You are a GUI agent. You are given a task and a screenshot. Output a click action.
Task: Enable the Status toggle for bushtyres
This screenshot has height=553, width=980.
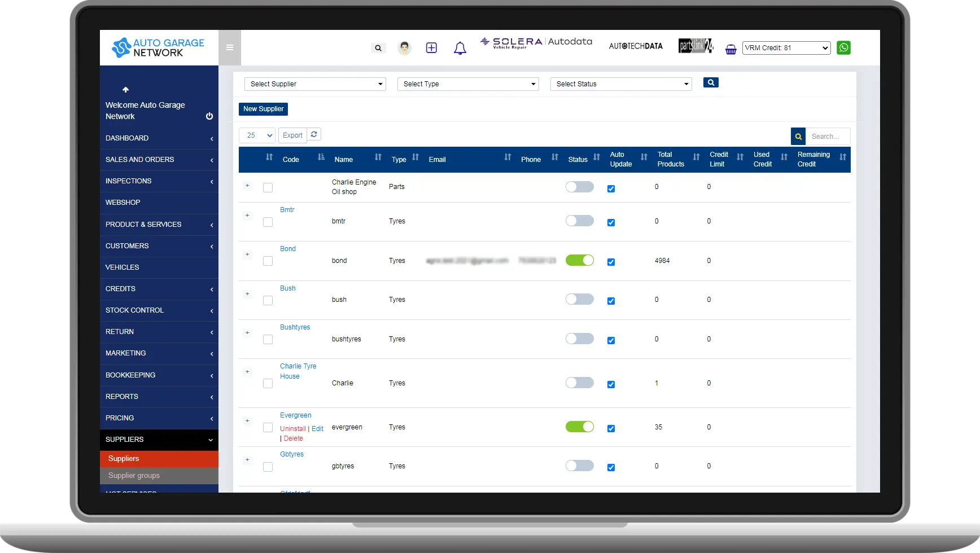pos(579,338)
